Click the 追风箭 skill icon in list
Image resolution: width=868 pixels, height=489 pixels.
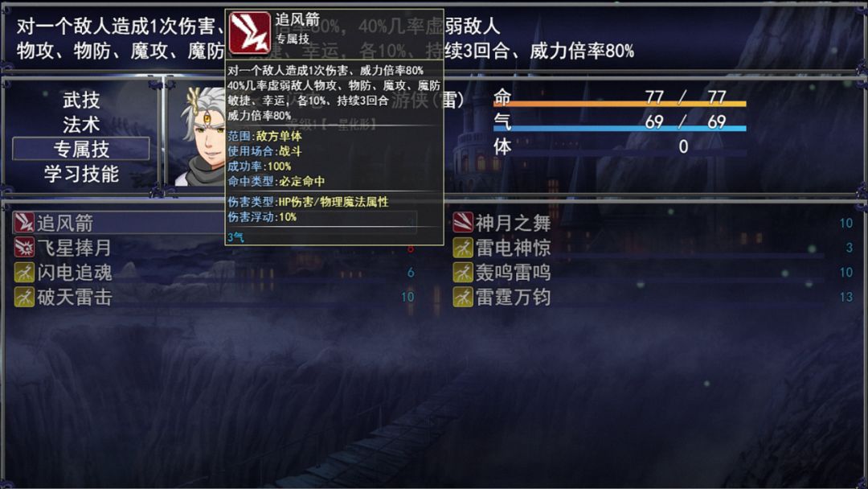(24, 223)
